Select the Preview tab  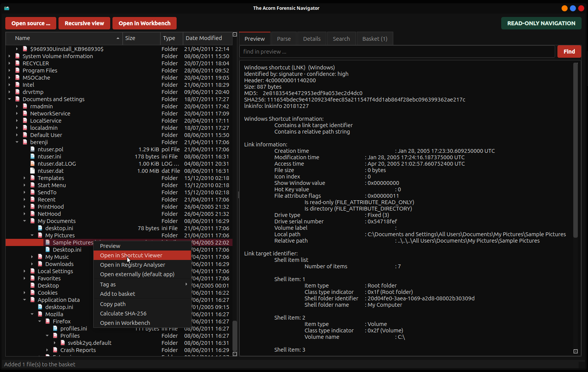click(255, 39)
